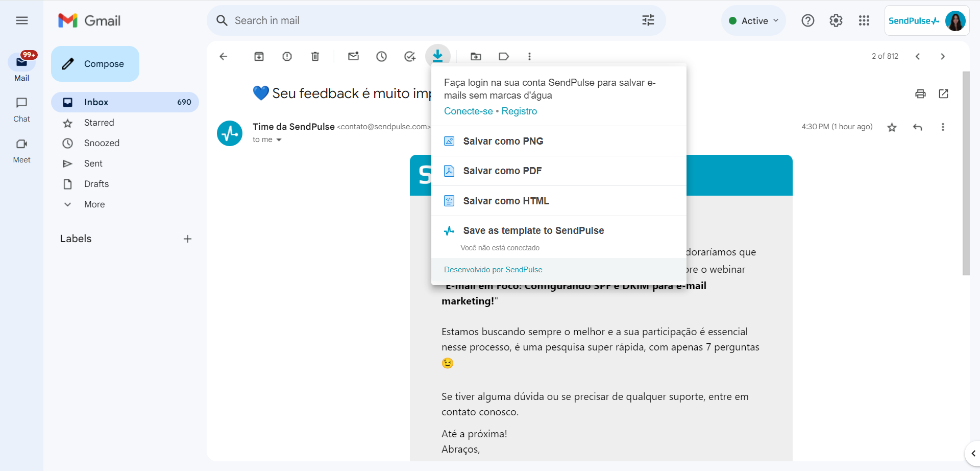Click the 'Você não está conectado' note
Screen dimensions: 980x471
(x=500, y=248)
